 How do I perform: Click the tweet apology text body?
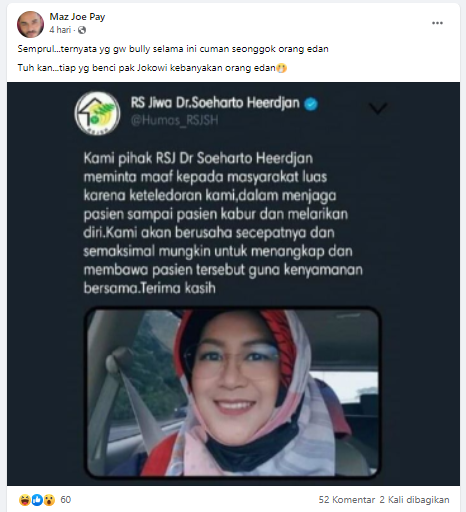(x=223, y=223)
